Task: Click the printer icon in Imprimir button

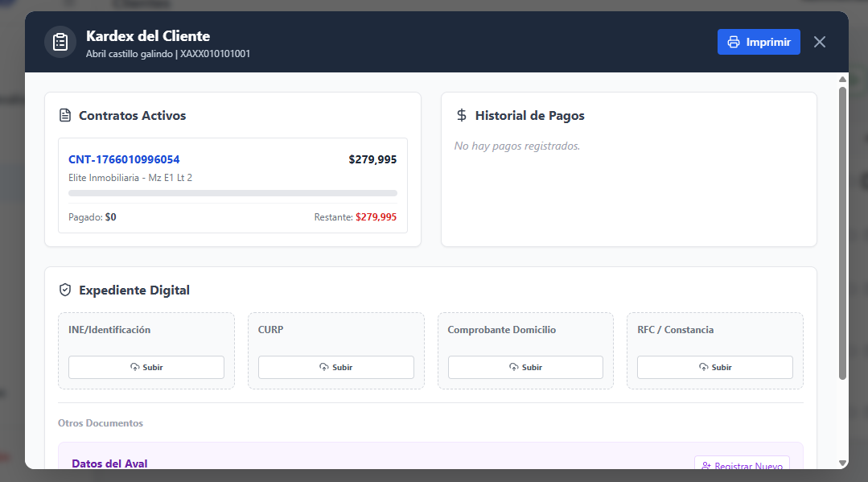Action: 733,43
